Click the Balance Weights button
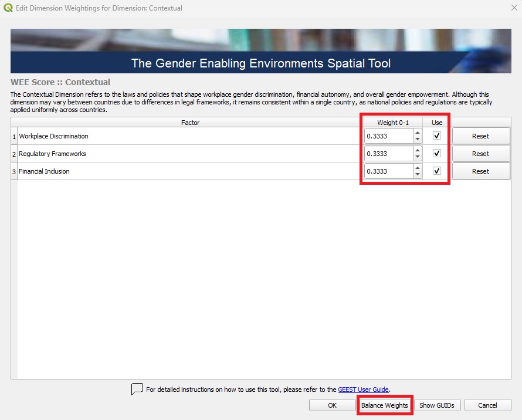This screenshot has height=420, width=522. click(385, 405)
